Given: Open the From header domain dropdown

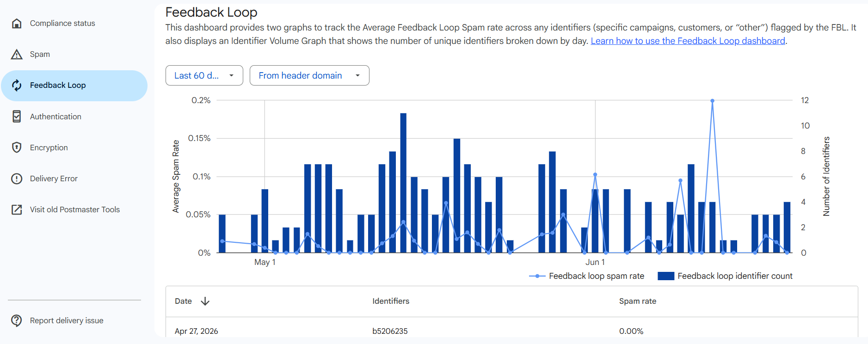Looking at the screenshot, I should point(309,75).
